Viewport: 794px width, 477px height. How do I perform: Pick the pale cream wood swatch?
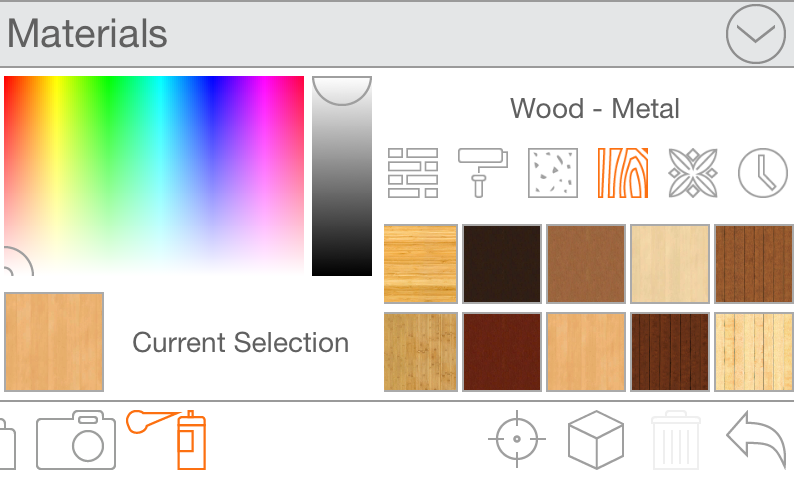[x=669, y=264]
